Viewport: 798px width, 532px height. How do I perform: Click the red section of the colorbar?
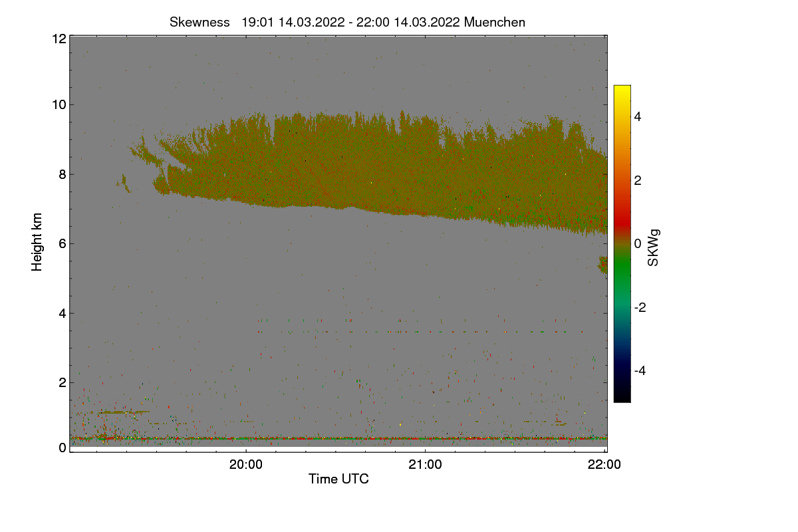tap(622, 223)
